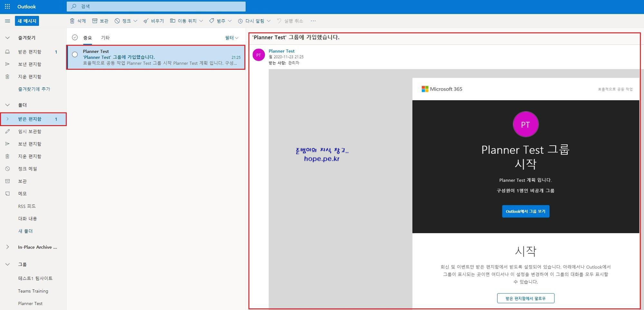The width and height of the screenshot is (644, 310).
Task: Switch to the 중요 tab
Action: tap(87, 38)
